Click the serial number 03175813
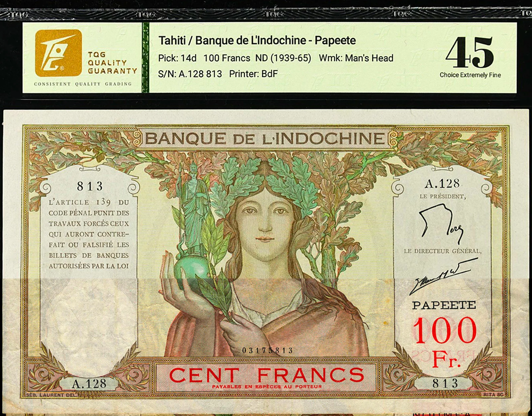 [267, 350]
